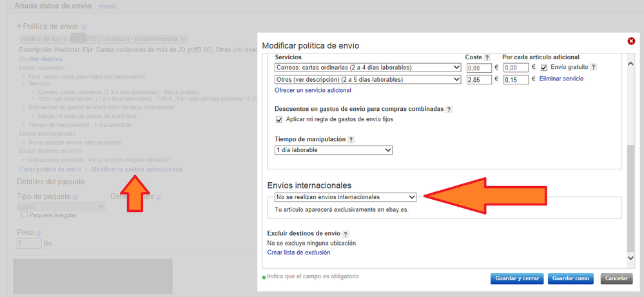Click help icon for Descuentos en gastos de envío
This screenshot has width=644, height=297.
(x=449, y=110)
